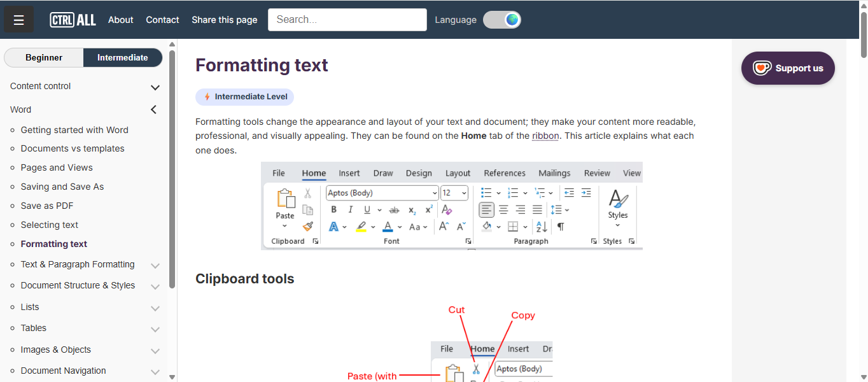Open the About page
868x382 pixels.
click(120, 20)
